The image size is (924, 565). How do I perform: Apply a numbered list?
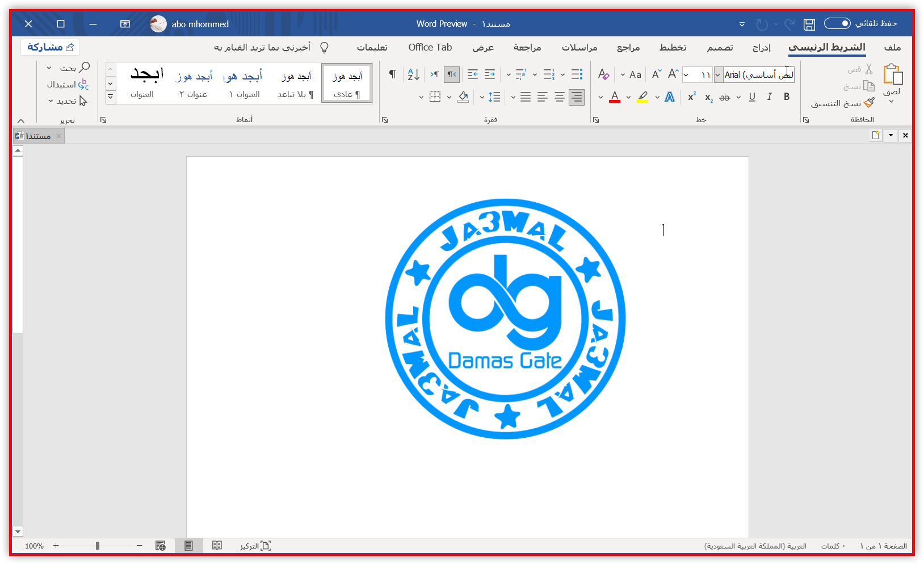(x=549, y=74)
